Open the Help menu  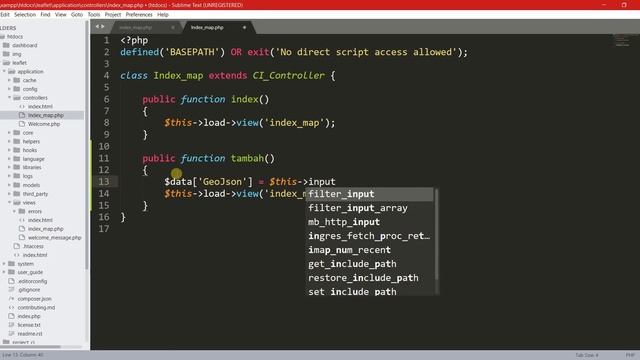162,14
